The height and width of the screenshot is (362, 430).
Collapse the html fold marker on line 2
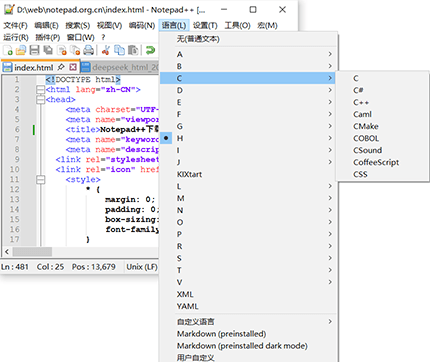[x=40, y=90]
